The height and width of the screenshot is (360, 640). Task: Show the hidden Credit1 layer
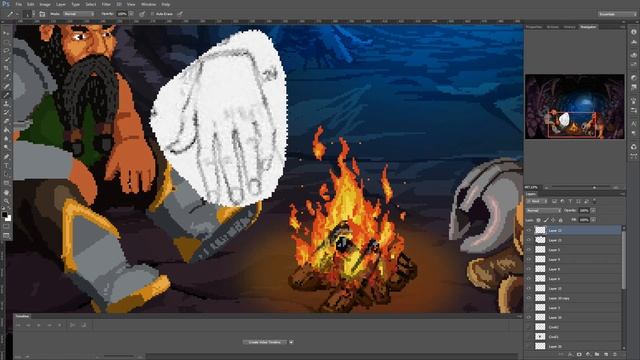(529, 337)
